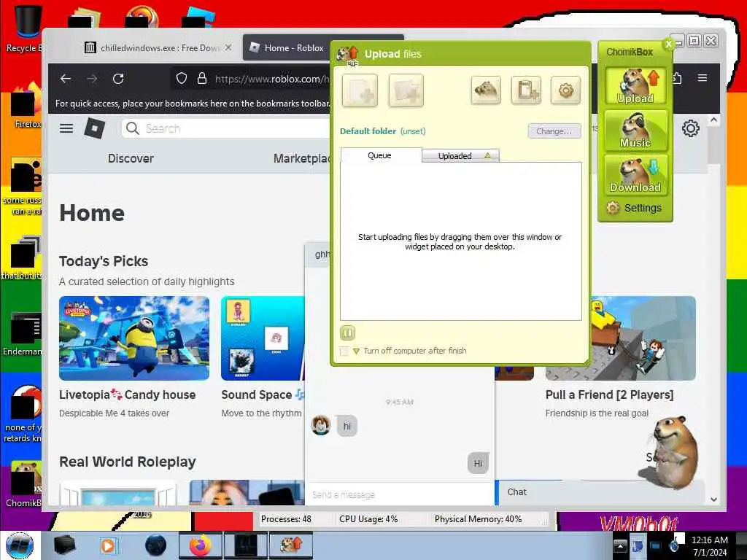747x560 pixels.
Task: Open Music in the ChomikBox widget
Action: point(635,130)
